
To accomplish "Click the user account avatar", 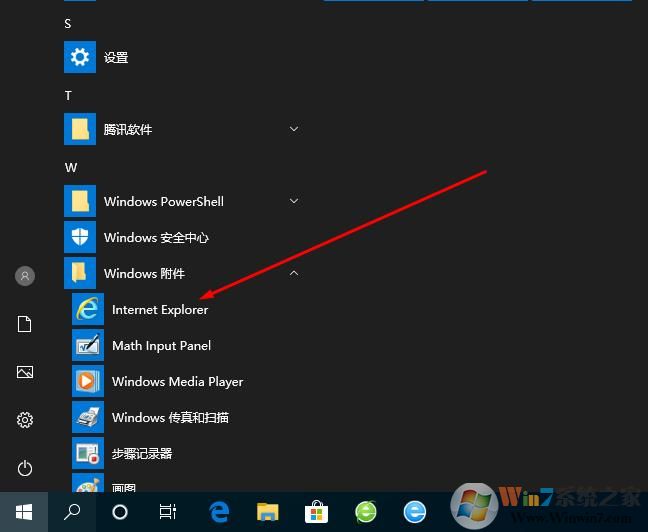I will (x=25, y=276).
